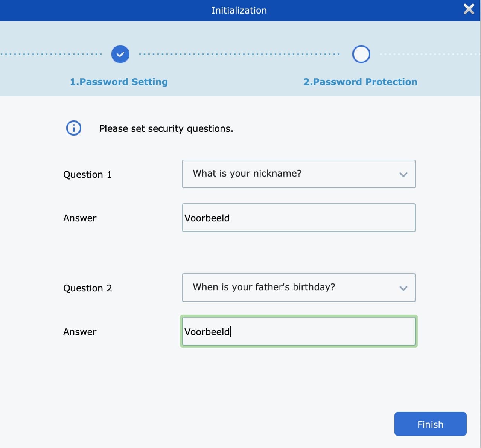Select the '1.Password Setting' step label
This screenshot has height=448, width=481.
[119, 82]
